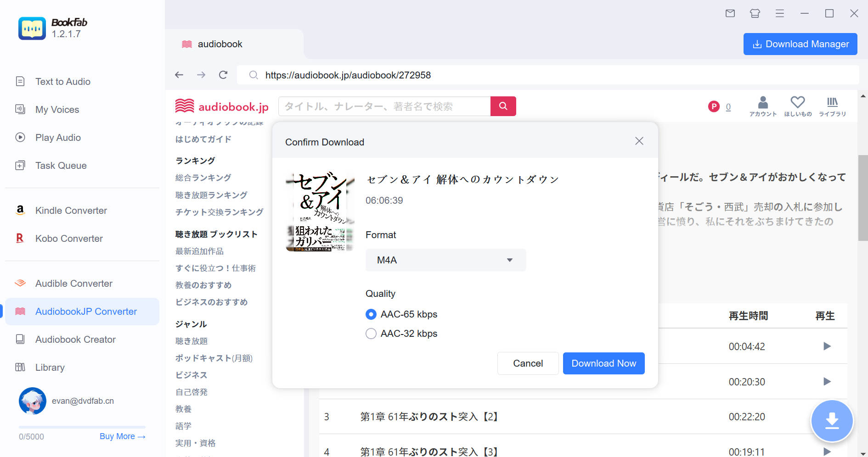
Task: Select the Kobo Converter
Action: (69, 238)
